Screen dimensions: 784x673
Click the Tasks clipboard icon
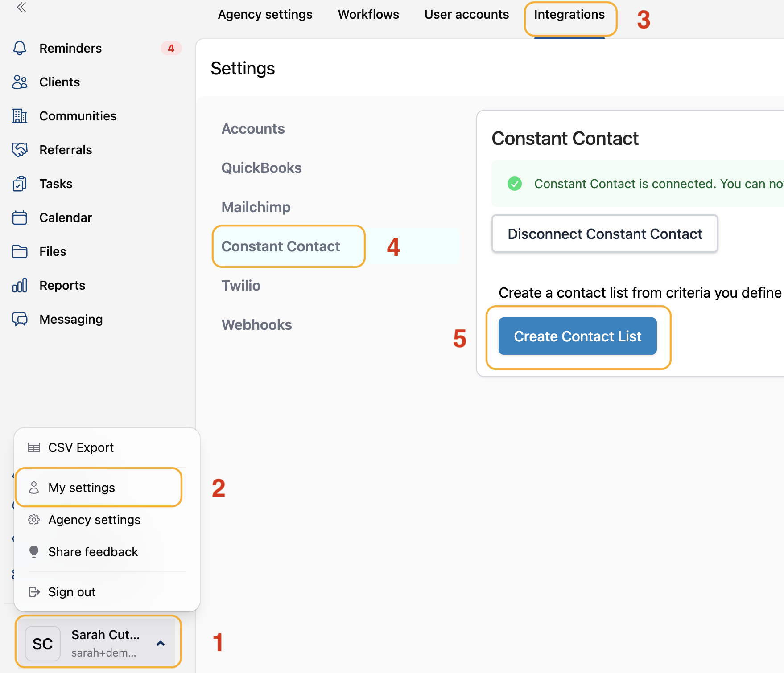tap(20, 184)
